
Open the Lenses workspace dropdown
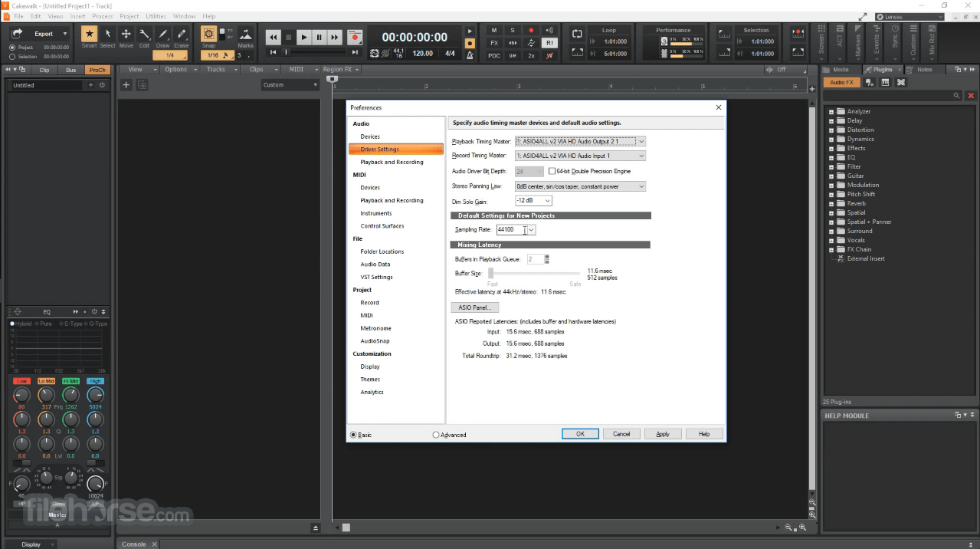pyautogui.click(x=910, y=16)
